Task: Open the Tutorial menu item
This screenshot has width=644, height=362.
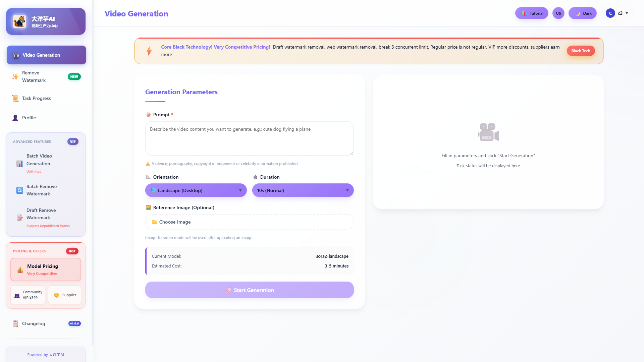Action: tap(532, 13)
